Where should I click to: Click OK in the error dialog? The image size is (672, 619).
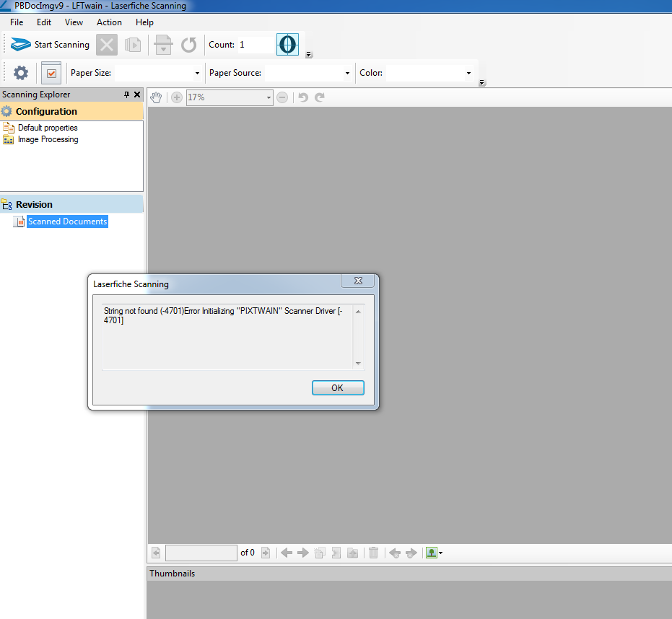click(x=337, y=388)
